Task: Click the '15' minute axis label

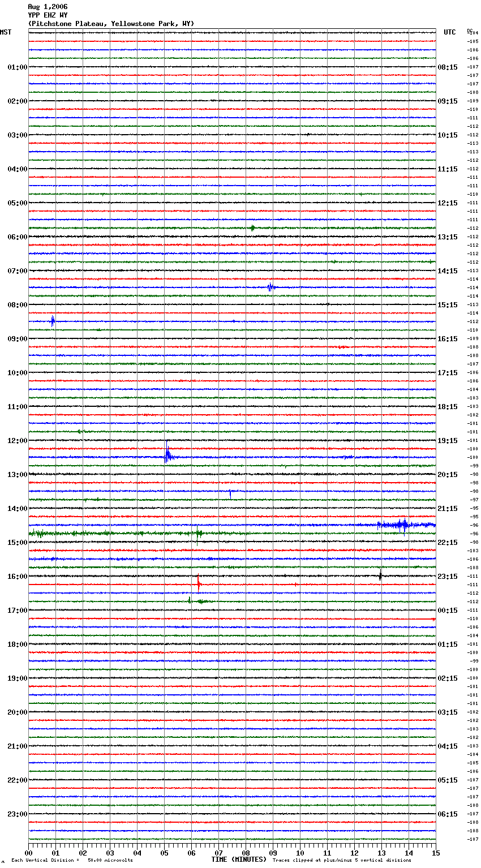Action: [x=436, y=853]
